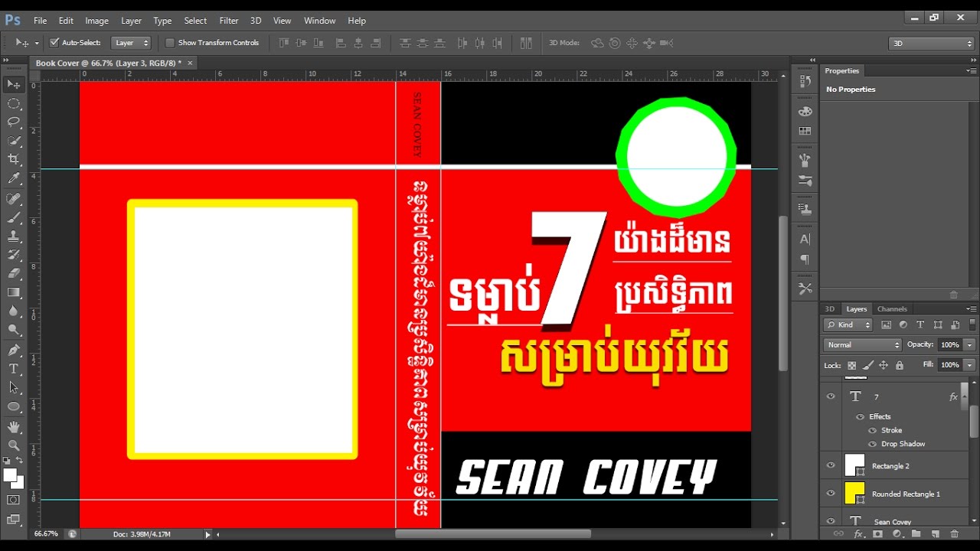Select the Eyedropper tool
The height and width of the screenshot is (551, 980).
tap(14, 178)
